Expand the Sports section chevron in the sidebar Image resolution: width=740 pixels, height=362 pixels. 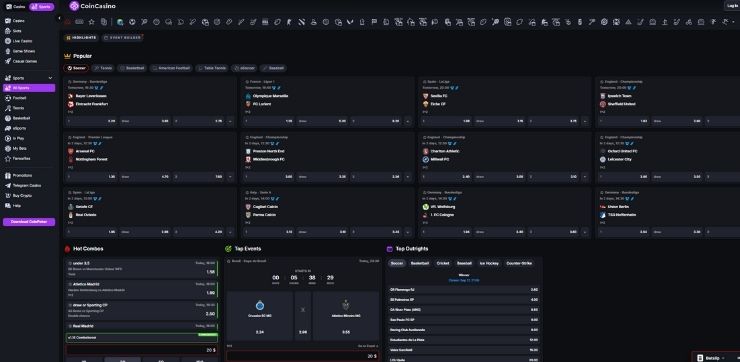pos(50,78)
